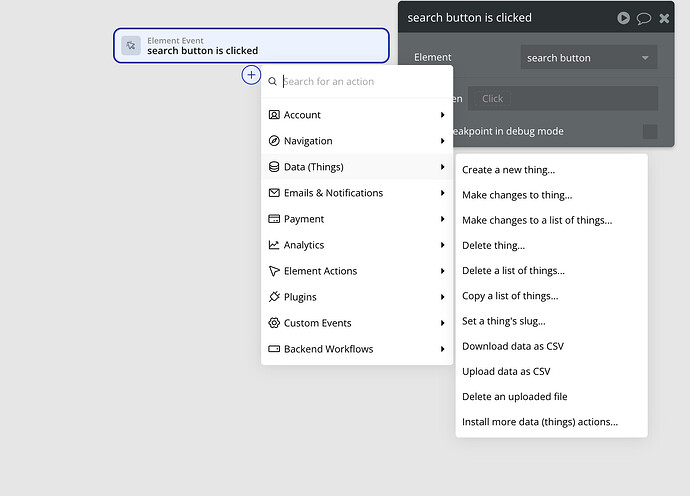Click the plus add action button

coord(251,75)
